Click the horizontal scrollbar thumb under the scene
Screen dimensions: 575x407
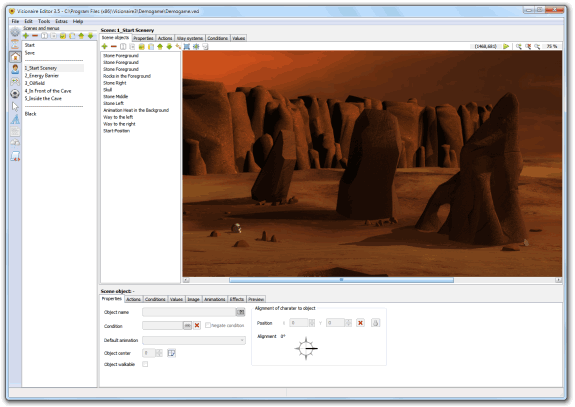coord(341,280)
